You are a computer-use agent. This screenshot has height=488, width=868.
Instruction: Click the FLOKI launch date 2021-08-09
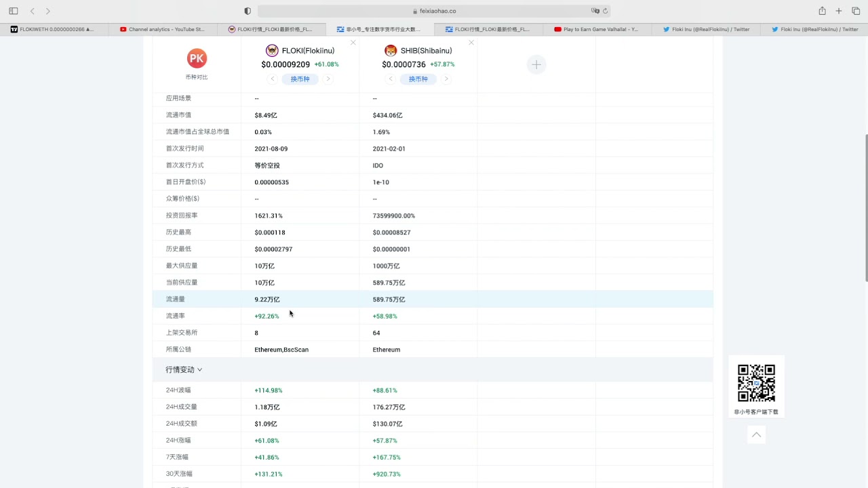click(271, 148)
